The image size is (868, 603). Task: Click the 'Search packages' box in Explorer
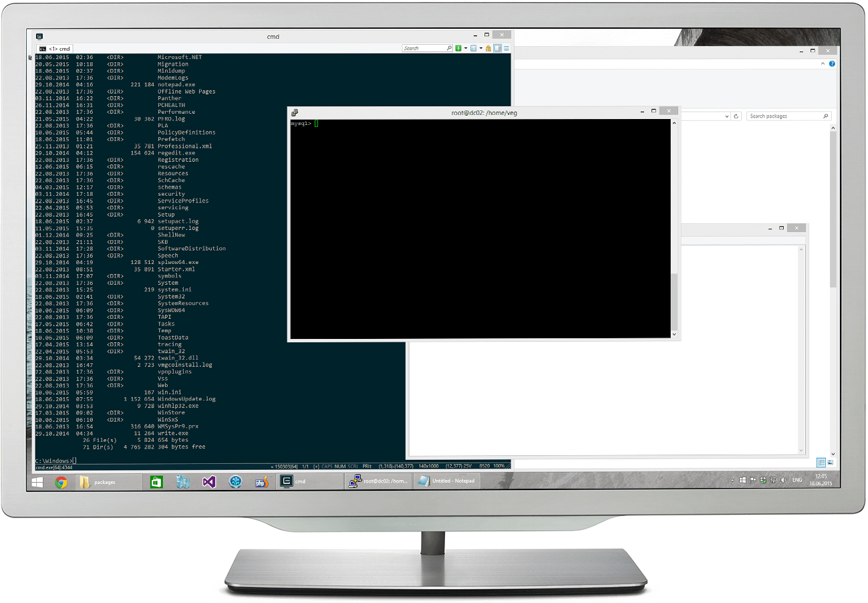tap(788, 116)
